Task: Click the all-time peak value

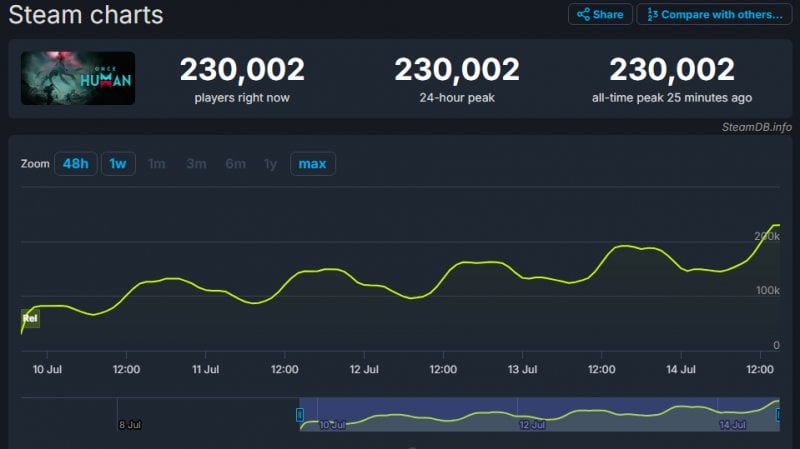Action: coord(672,70)
